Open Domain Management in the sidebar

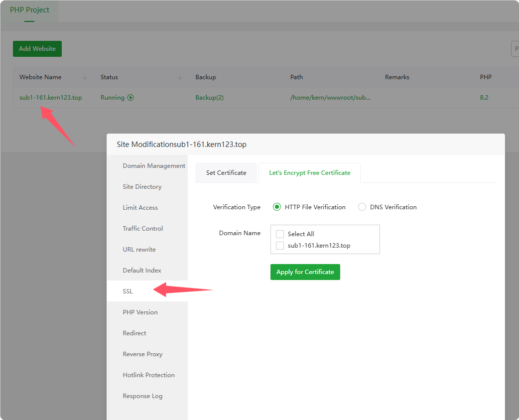pos(154,166)
